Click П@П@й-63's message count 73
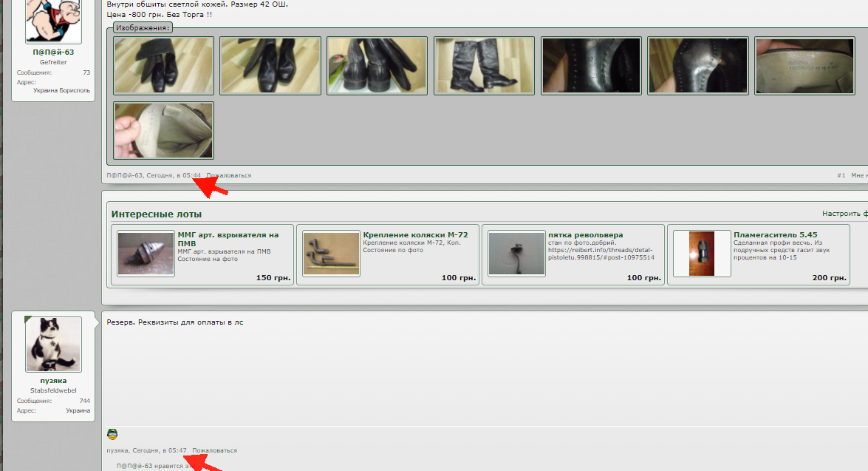This screenshot has height=471, width=868. (86, 72)
